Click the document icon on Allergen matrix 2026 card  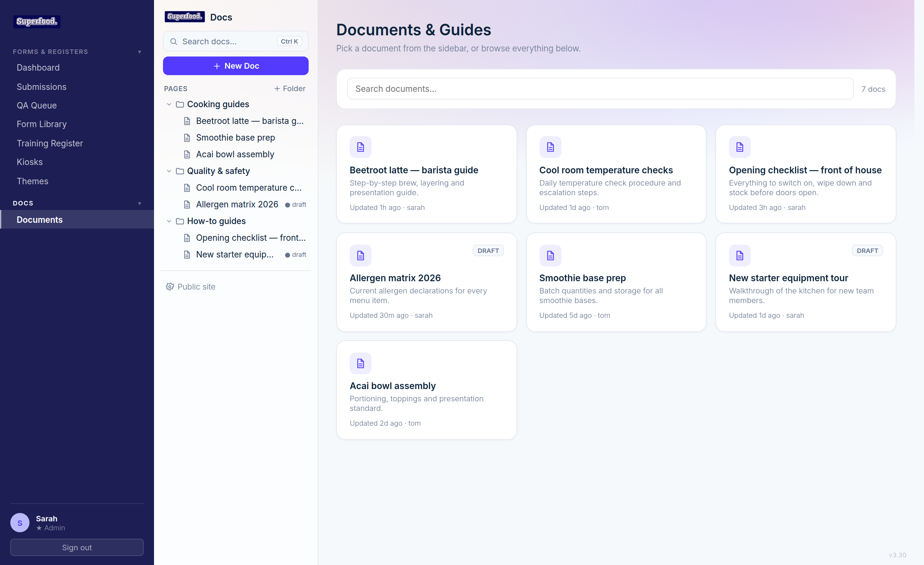[360, 256]
